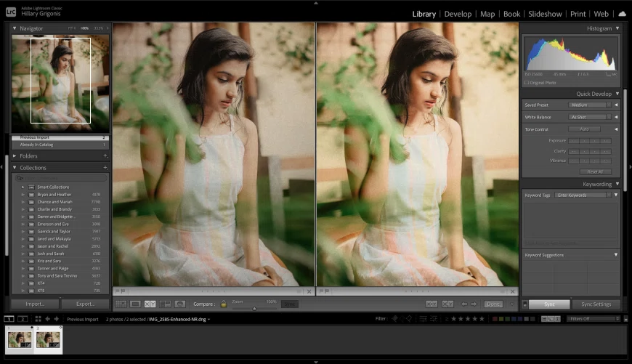Open People view icon

pos(180,304)
